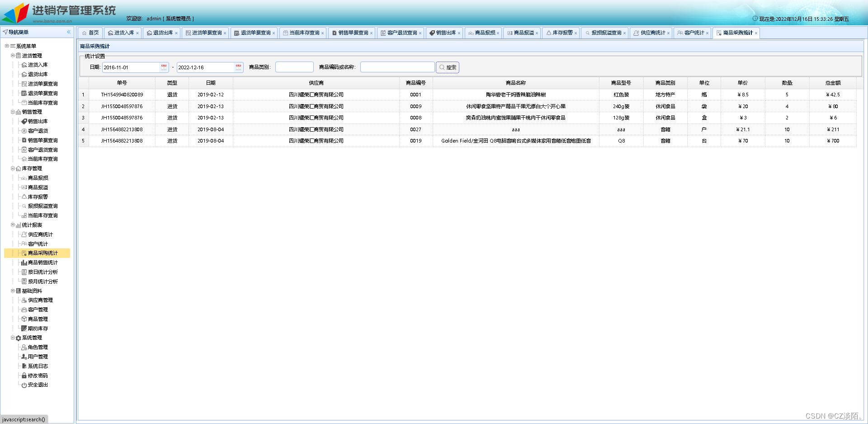The width and height of the screenshot is (868, 424).
Task: Sort by the 总金额 column header
Action: [833, 83]
